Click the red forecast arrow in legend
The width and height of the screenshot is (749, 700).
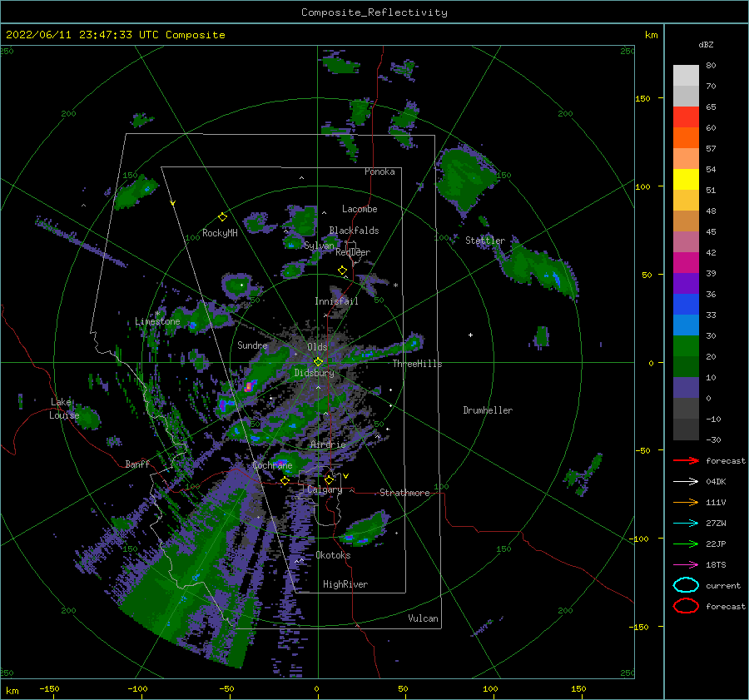686,460
